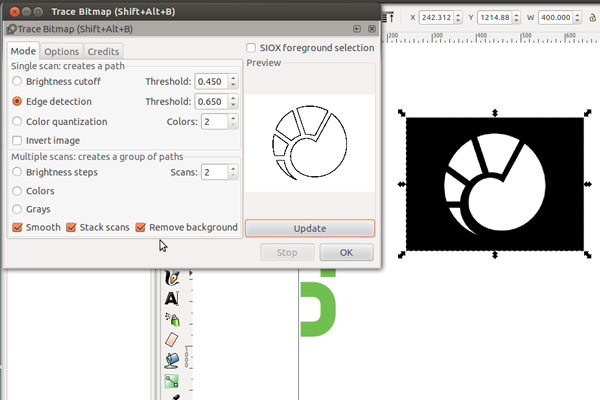Click the right-middle scale handle of selected image
This screenshot has width=600, height=400.
tap(588, 184)
